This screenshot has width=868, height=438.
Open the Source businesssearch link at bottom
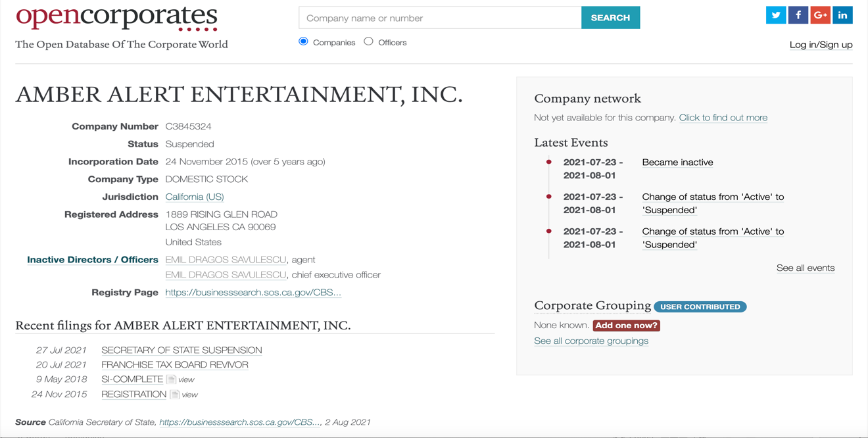click(239, 422)
